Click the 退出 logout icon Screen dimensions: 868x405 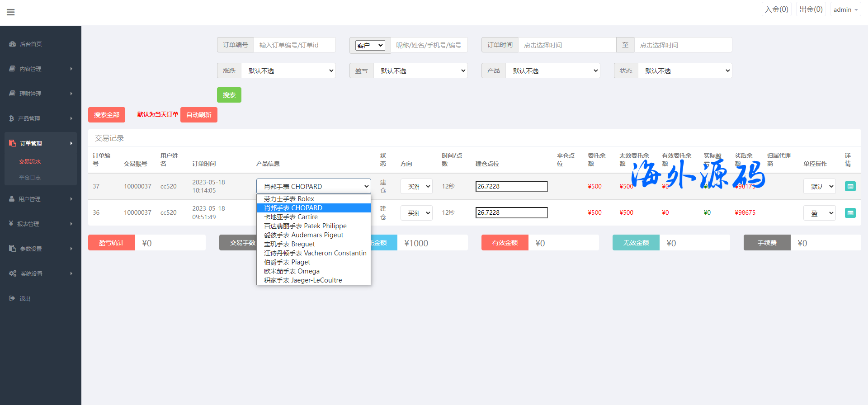(12, 298)
